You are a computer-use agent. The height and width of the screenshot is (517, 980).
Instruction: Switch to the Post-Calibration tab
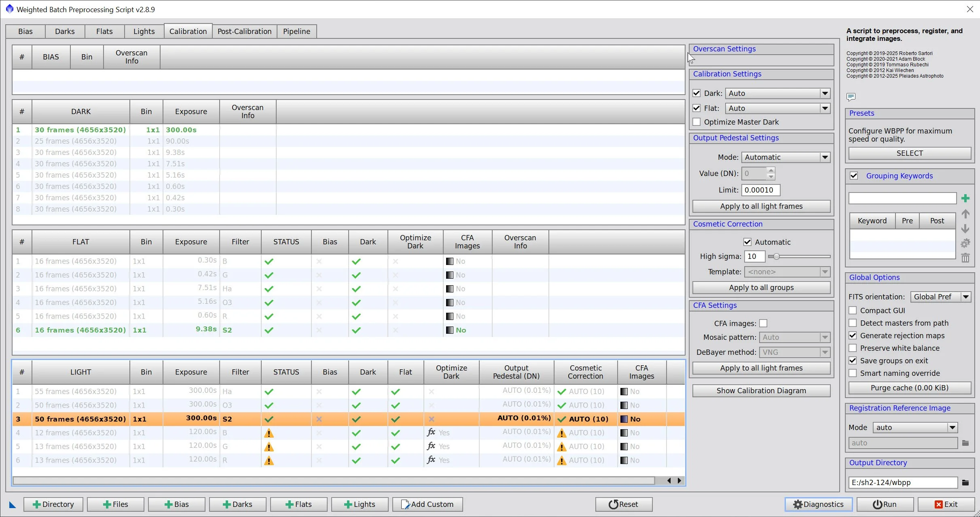(x=244, y=31)
